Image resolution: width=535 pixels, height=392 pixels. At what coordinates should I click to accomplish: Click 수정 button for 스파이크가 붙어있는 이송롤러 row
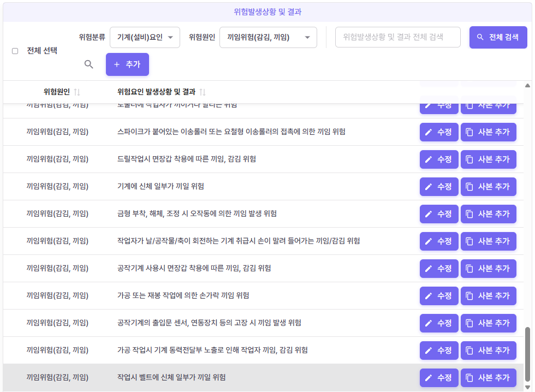click(x=439, y=132)
